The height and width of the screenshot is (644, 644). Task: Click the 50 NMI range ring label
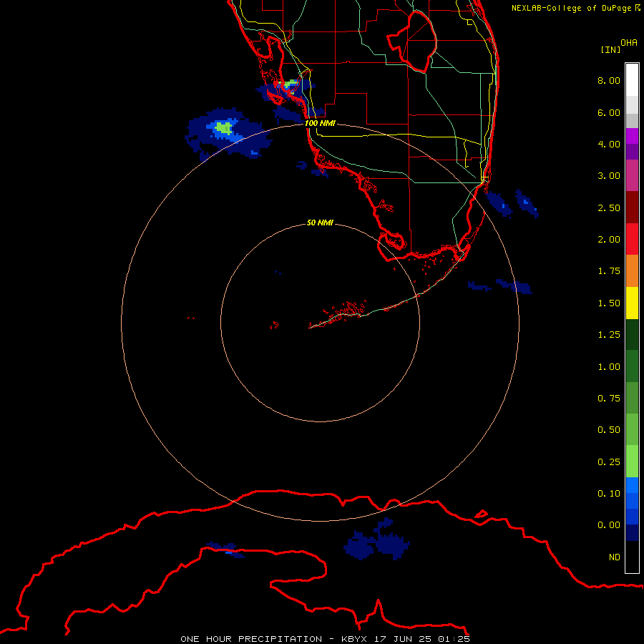click(x=320, y=223)
